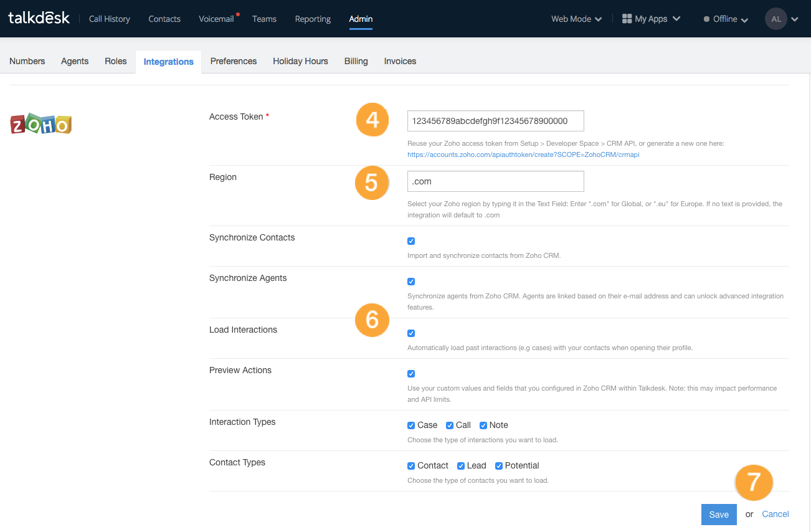Click the Offline status dot
Image resolution: width=811 pixels, height=532 pixels.
tap(706, 19)
